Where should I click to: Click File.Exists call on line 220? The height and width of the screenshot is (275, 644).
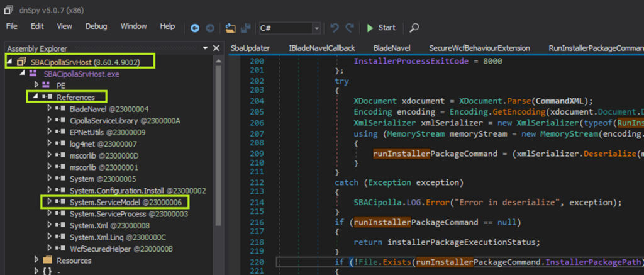384,261
